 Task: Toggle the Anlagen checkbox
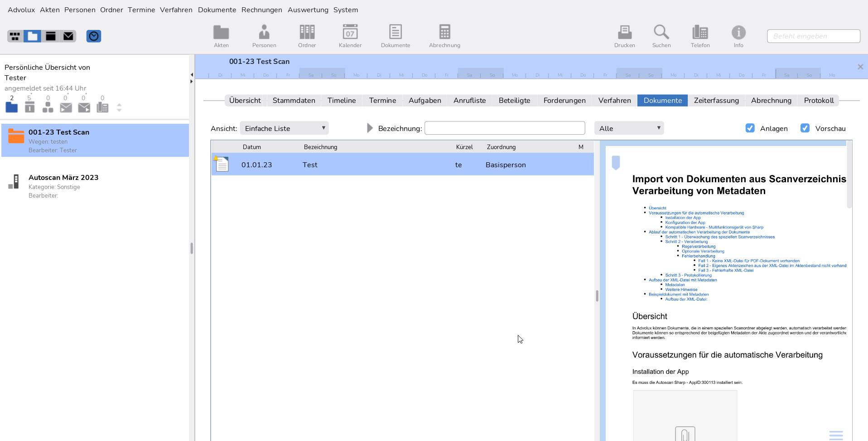(x=750, y=128)
